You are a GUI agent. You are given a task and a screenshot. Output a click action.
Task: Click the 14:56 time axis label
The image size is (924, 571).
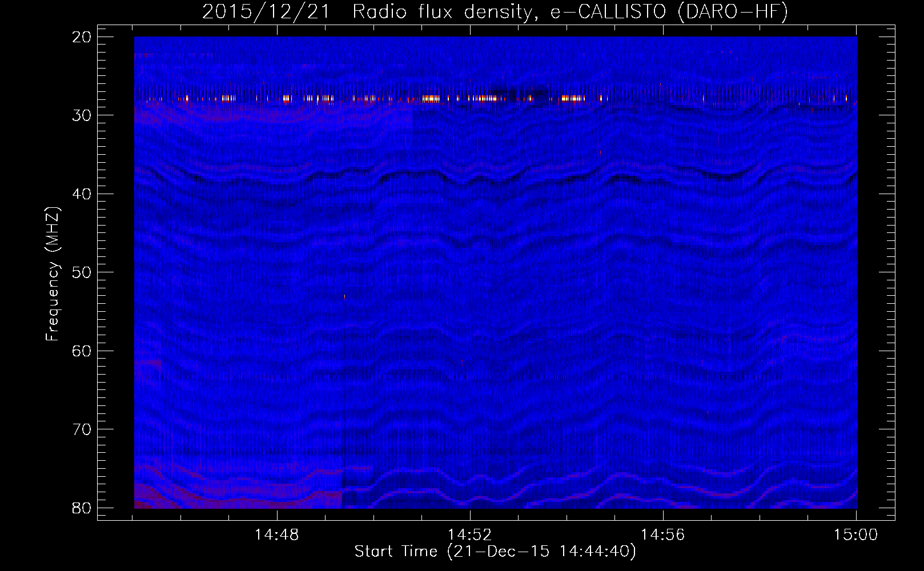pyautogui.click(x=663, y=534)
